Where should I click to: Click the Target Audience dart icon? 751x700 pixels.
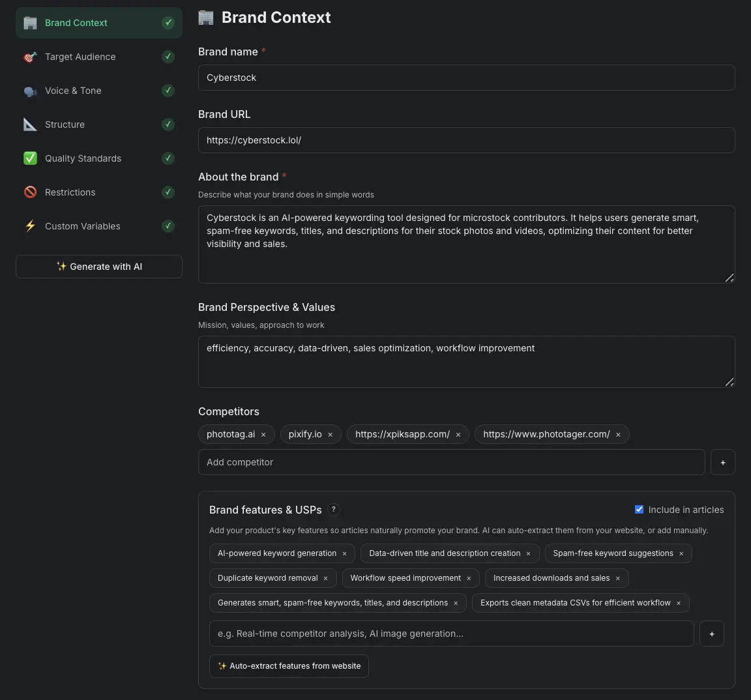pos(30,57)
